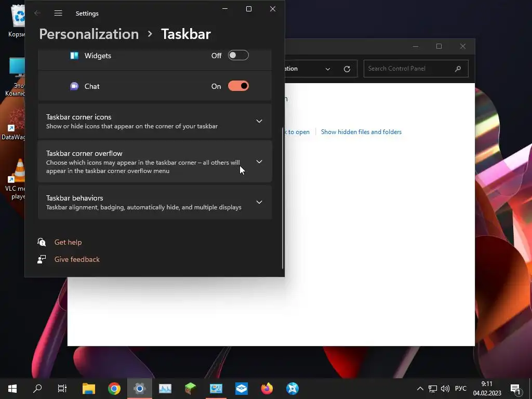This screenshot has width=532, height=399.
Task: Open the VLC media player desktop shortcut
Action: click(15, 179)
